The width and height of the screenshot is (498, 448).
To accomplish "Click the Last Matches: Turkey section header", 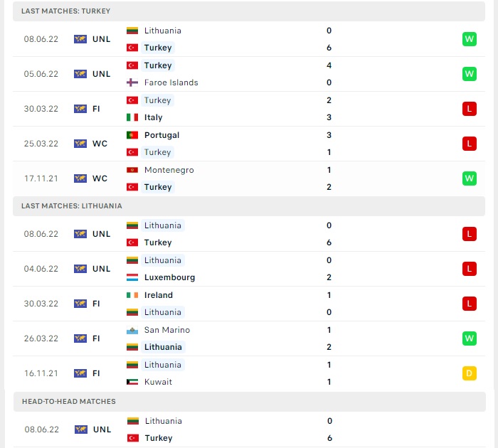I will (x=249, y=11).
